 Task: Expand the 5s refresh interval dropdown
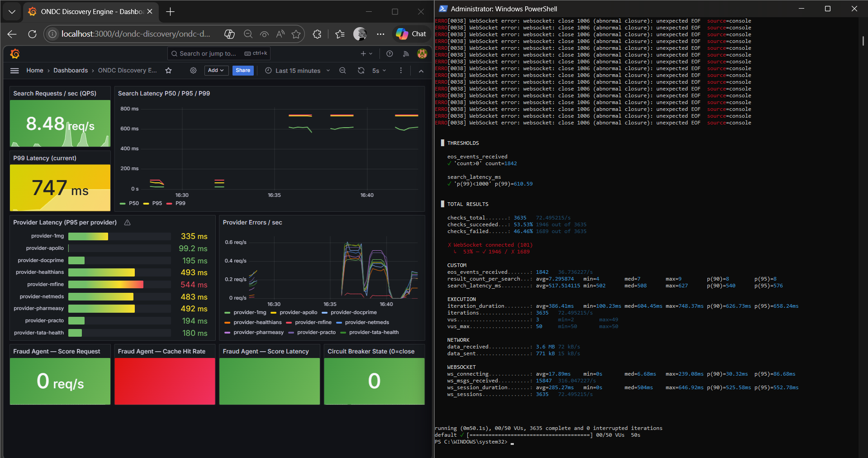(379, 71)
